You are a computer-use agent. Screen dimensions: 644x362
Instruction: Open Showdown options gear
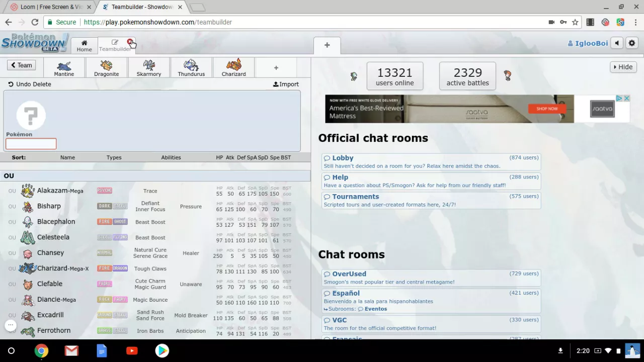click(x=632, y=43)
